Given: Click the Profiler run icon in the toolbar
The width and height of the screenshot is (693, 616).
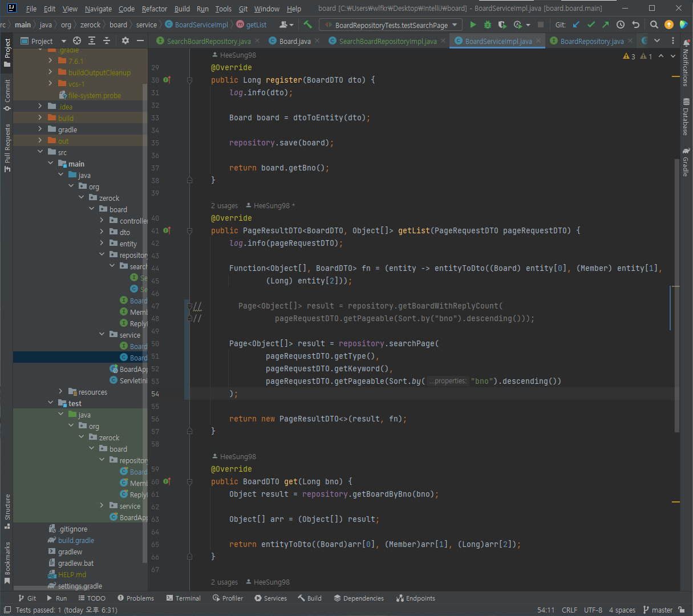Looking at the screenshot, I should pyautogui.click(x=518, y=25).
